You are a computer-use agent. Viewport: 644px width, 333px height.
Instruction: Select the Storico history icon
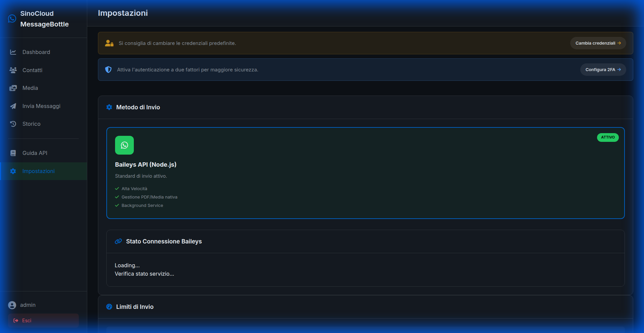click(x=13, y=124)
